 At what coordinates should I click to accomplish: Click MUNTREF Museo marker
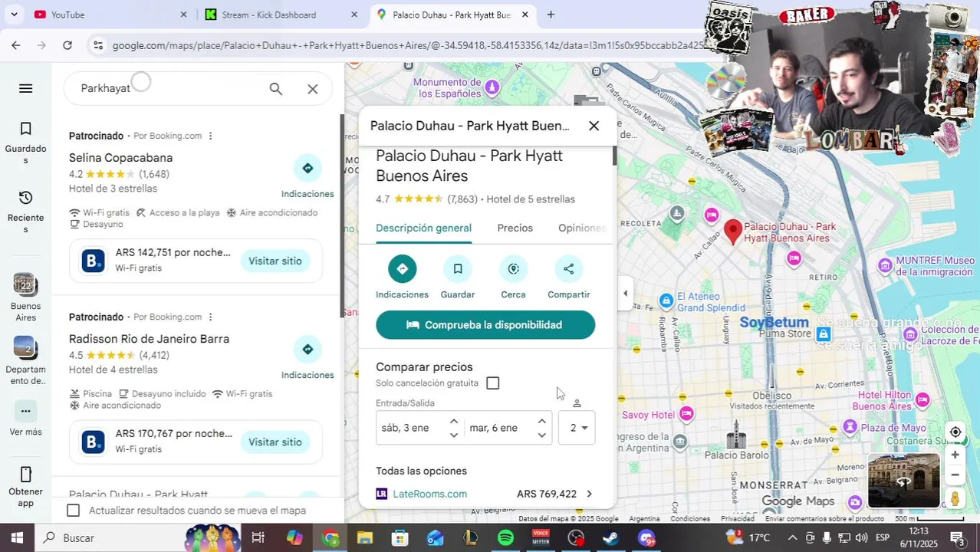pyautogui.click(x=886, y=266)
